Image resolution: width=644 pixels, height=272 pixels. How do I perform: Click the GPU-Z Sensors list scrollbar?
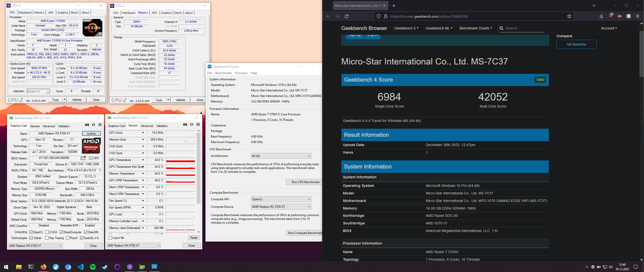tap(198, 169)
